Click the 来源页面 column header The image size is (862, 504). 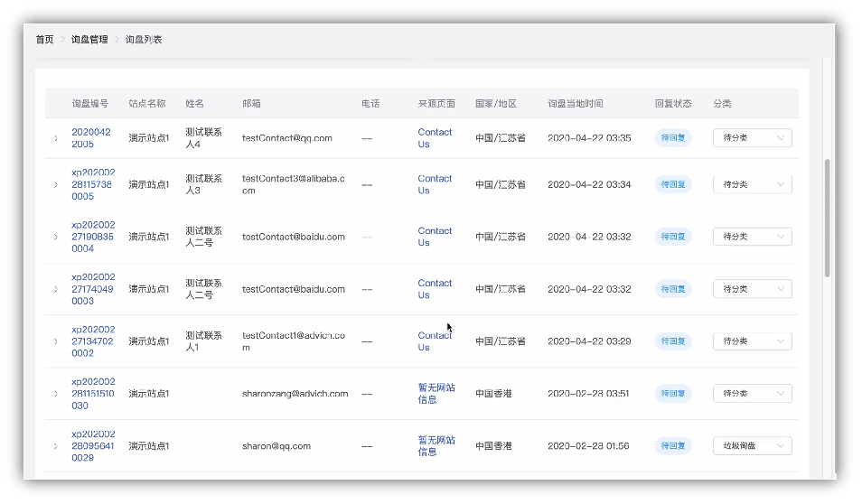[436, 103]
